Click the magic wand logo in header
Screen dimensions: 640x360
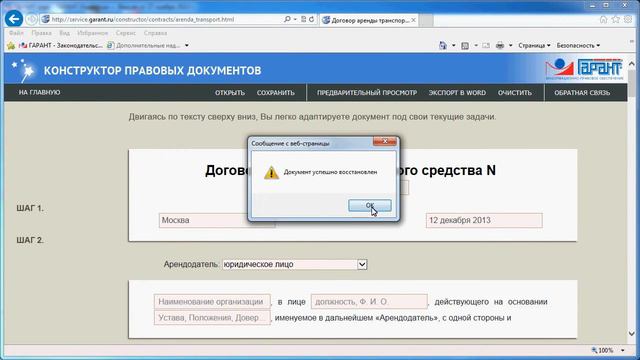tap(23, 71)
